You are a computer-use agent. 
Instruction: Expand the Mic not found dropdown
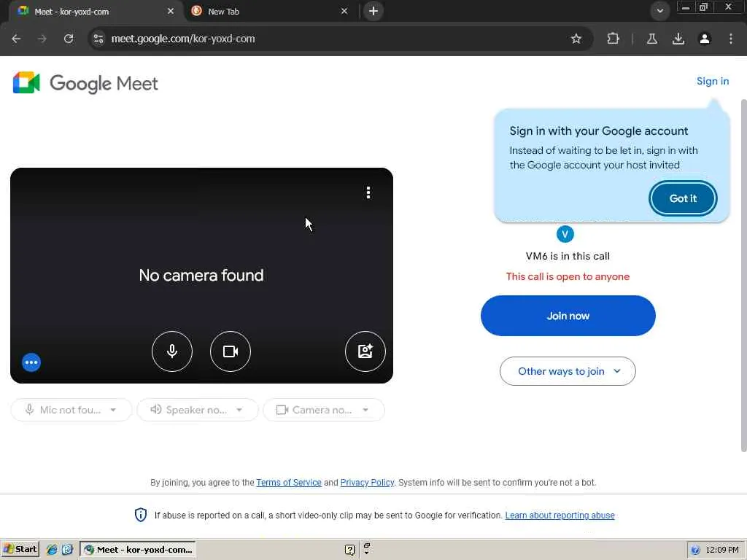pyautogui.click(x=71, y=410)
